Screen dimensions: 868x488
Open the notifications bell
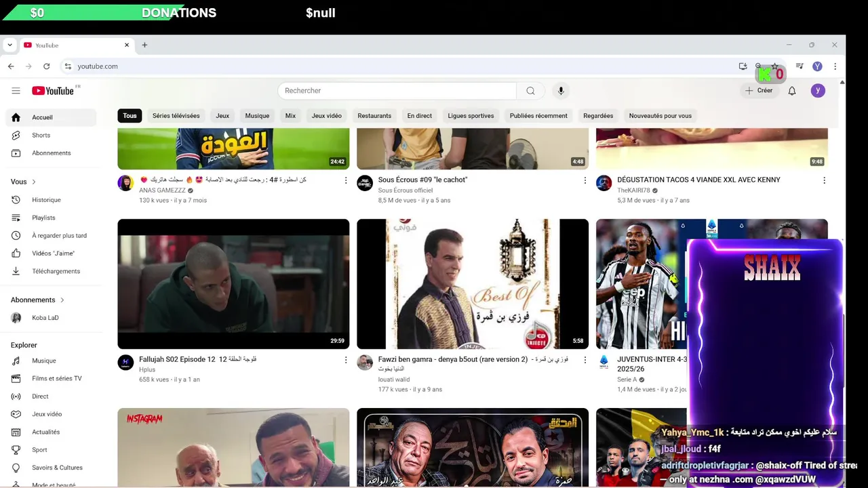pyautogui.click(x=791, y=91)
